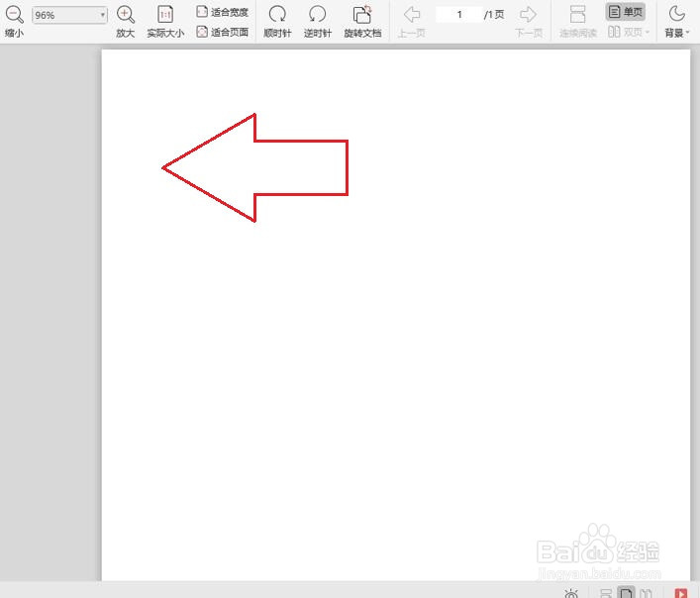Viewport: 700px width, 598px height.
Task: Switch to double page (双页) view
Action: pos(626,32)
